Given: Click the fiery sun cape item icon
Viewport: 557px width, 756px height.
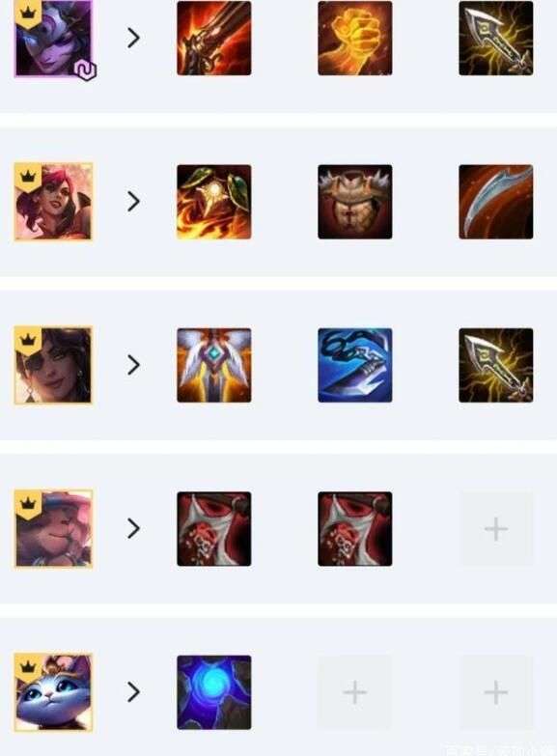Looking at the screenshot, I should tap(214, 202).
